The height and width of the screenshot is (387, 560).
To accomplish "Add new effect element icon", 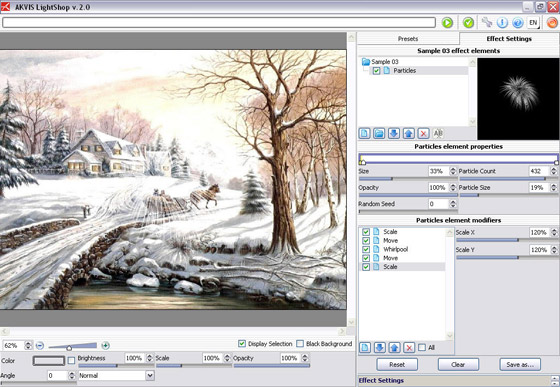I will (x=364, y=134).
